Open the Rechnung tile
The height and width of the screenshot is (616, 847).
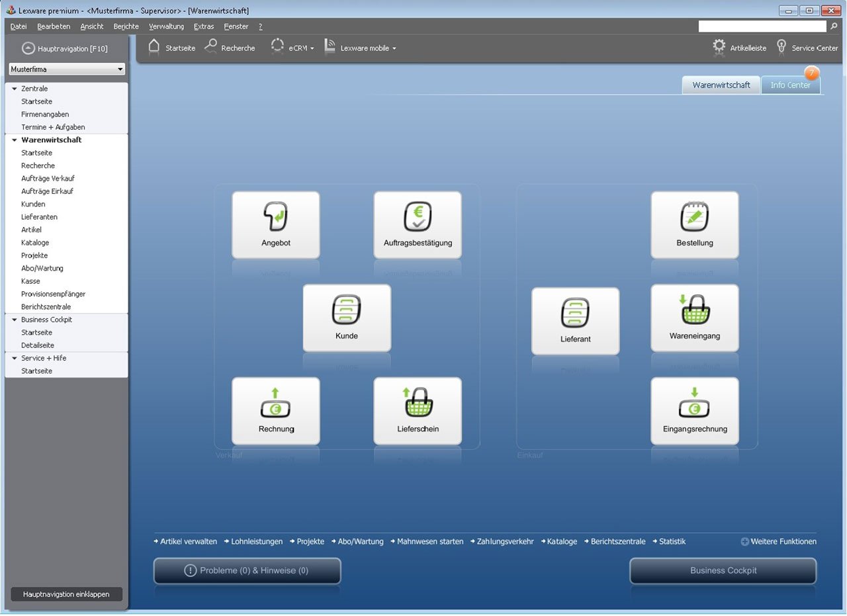tap(275, 411)
